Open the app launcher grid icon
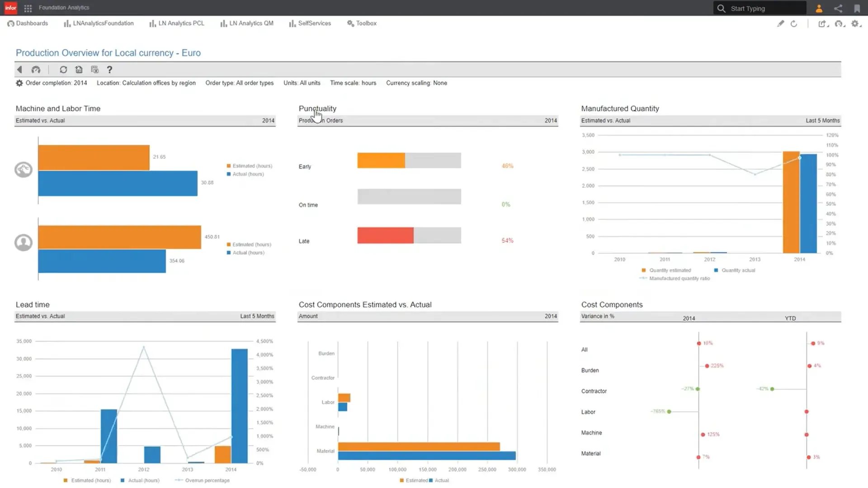 [28, 8]
